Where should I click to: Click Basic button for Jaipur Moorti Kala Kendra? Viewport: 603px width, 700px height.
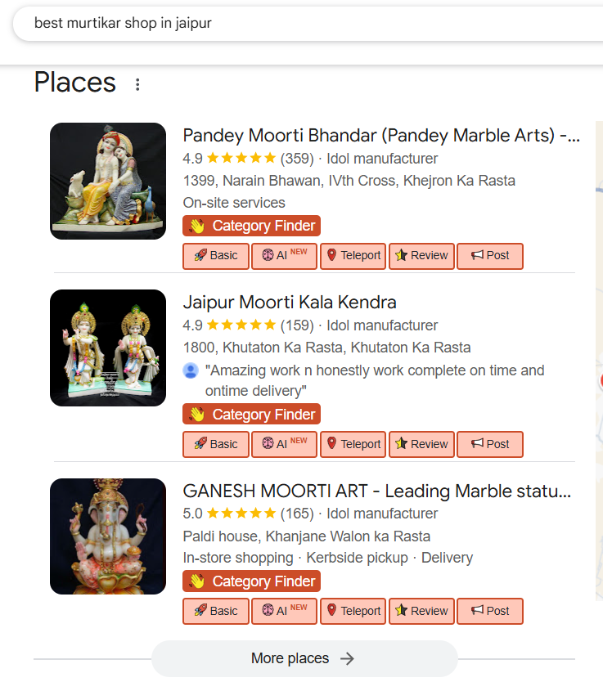click(x=216, y=444)
